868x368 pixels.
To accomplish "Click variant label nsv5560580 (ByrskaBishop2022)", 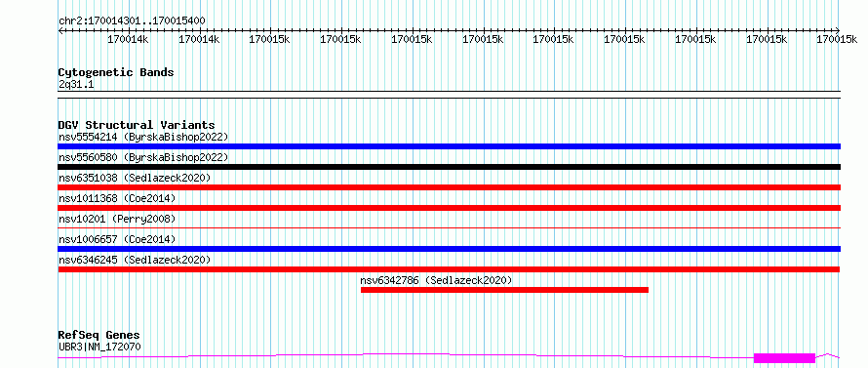I will click(142, 157).
